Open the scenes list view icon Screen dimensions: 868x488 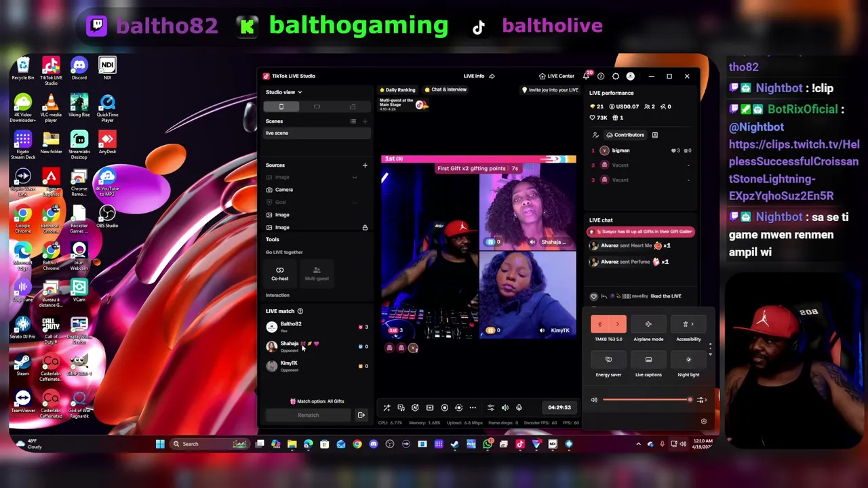click(x=353, y=121)
